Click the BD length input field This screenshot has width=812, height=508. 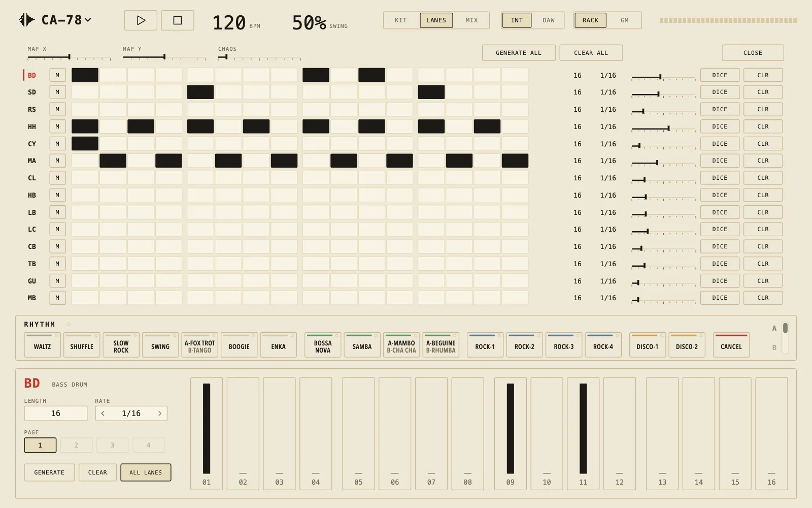pos(56,414)
